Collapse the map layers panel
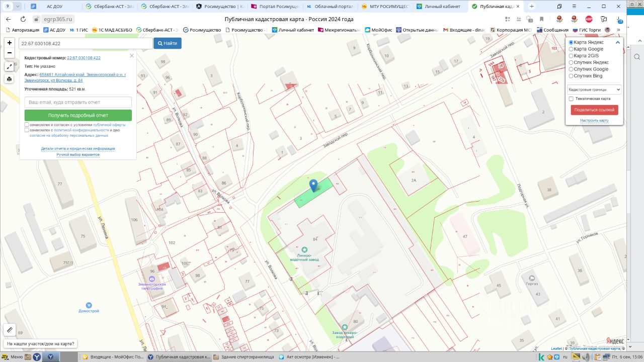The image size is (644, 362). (x=617, y=43)
